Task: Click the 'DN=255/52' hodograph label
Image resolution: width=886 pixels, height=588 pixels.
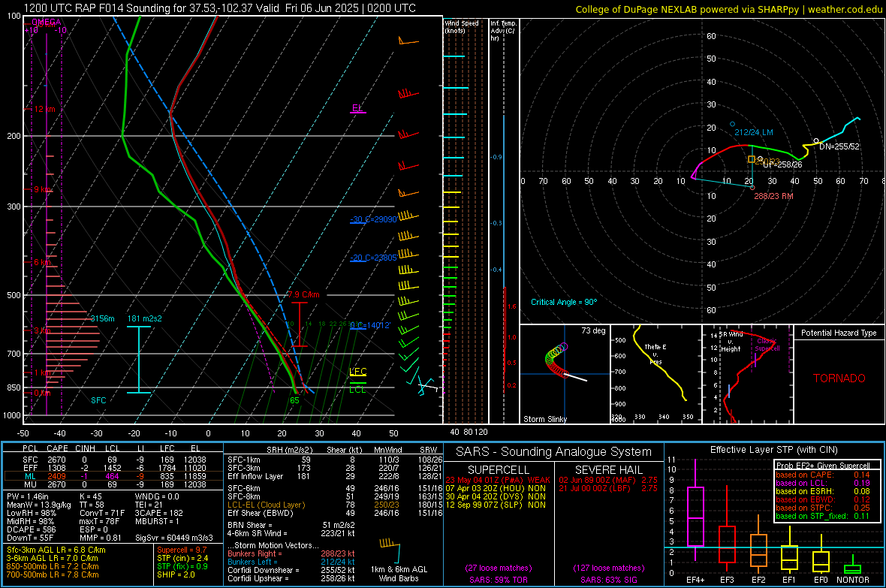Action: click(x=839, y=146)
